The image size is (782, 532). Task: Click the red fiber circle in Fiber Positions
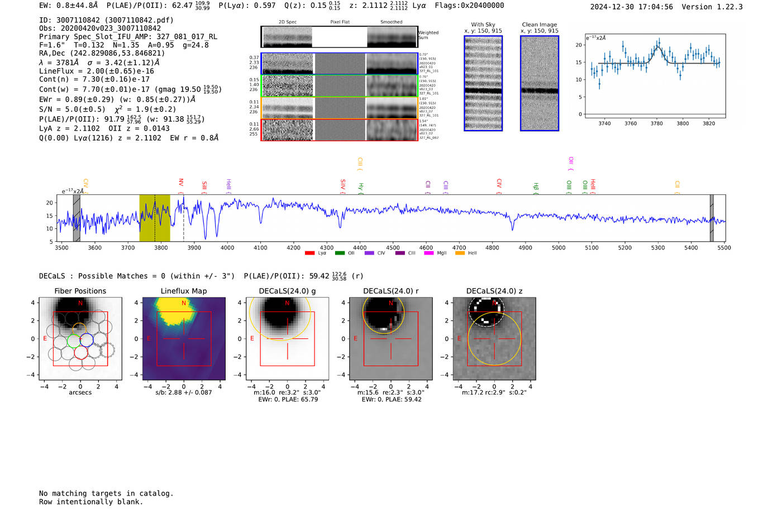[x=80, y=352]
